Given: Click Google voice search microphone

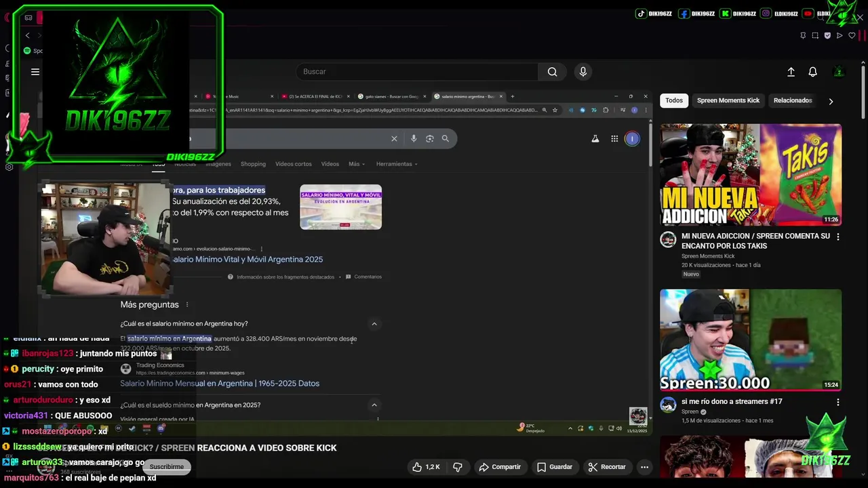Looking at the screenshot, I should pos(414,138).
